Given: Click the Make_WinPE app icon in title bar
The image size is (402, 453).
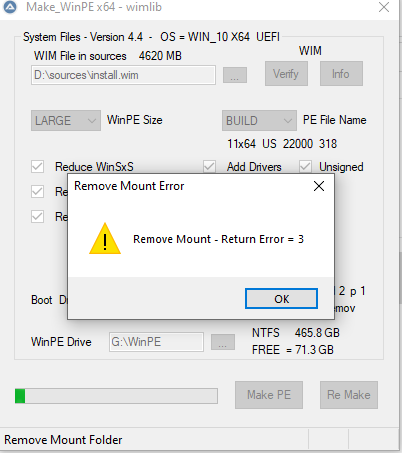Looking at the screenshot, I should click(10, 7).
